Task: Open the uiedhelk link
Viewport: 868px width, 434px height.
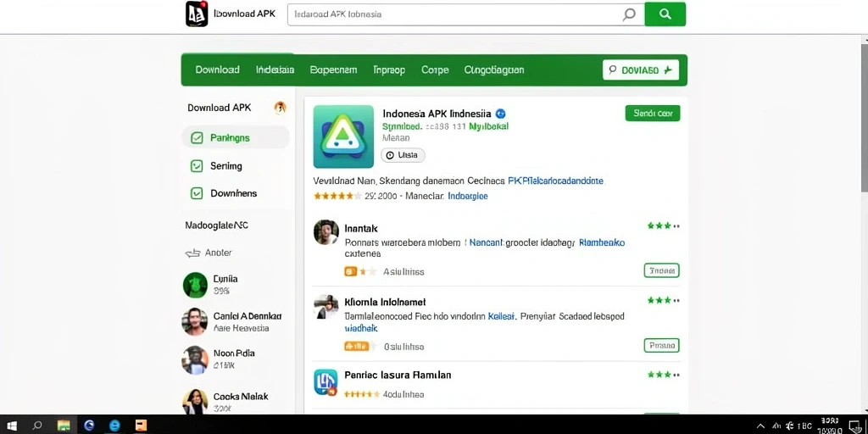Action: pos(361,328)
